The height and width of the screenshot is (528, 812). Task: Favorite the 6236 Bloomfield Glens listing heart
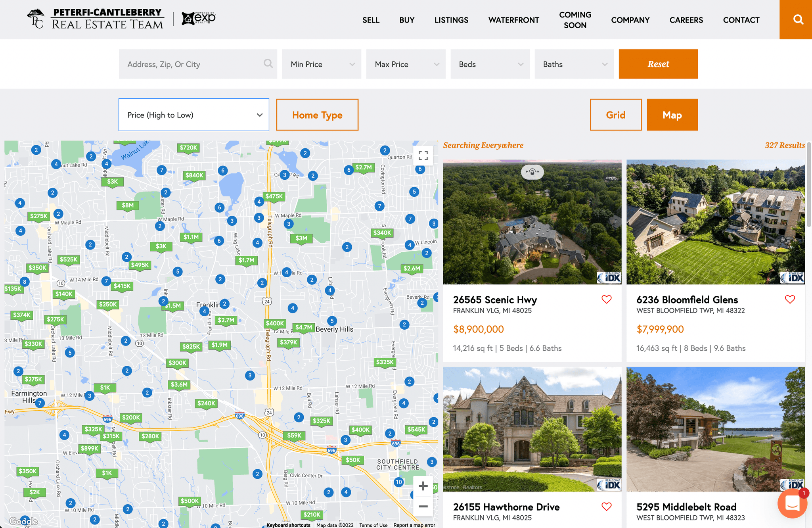tap(790, 299)
